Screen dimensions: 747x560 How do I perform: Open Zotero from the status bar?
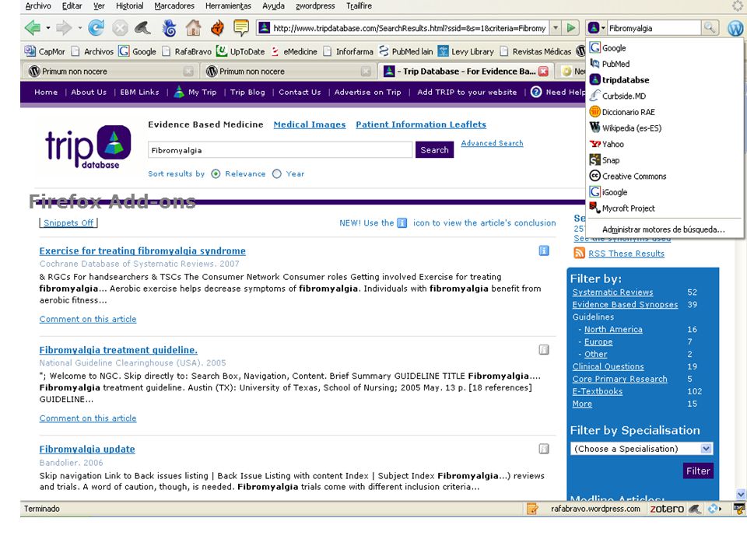[667, 509]
